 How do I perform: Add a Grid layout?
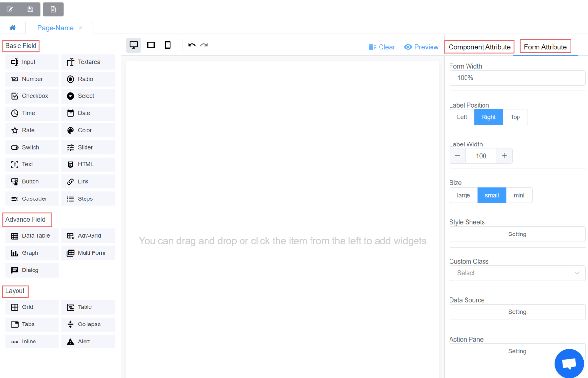pyautogui.click(x=32, y=307)
